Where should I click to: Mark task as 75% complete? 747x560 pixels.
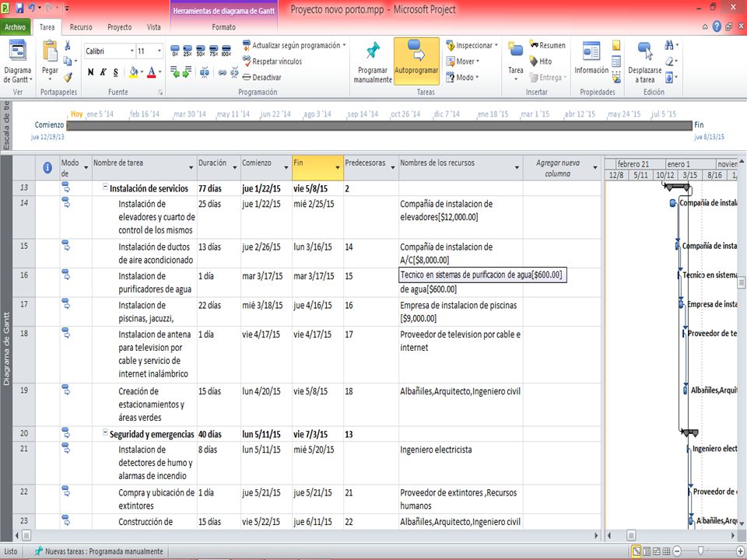pos(213,51)
